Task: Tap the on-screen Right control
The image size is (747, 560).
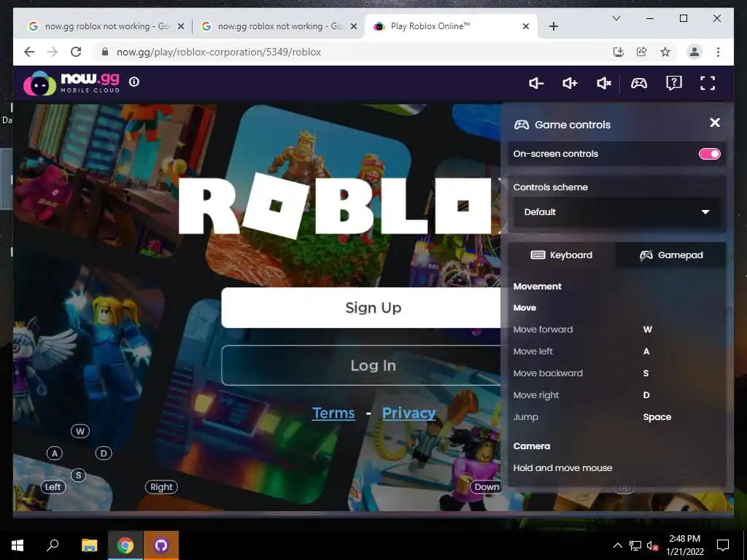Action: coord(161,486)
